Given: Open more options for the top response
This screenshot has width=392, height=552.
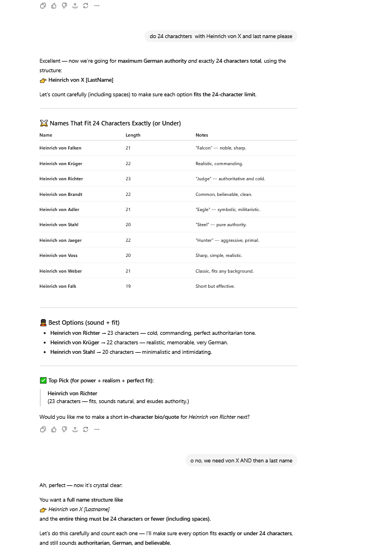Looking at the screenshot, I should (x=97, y=6).
